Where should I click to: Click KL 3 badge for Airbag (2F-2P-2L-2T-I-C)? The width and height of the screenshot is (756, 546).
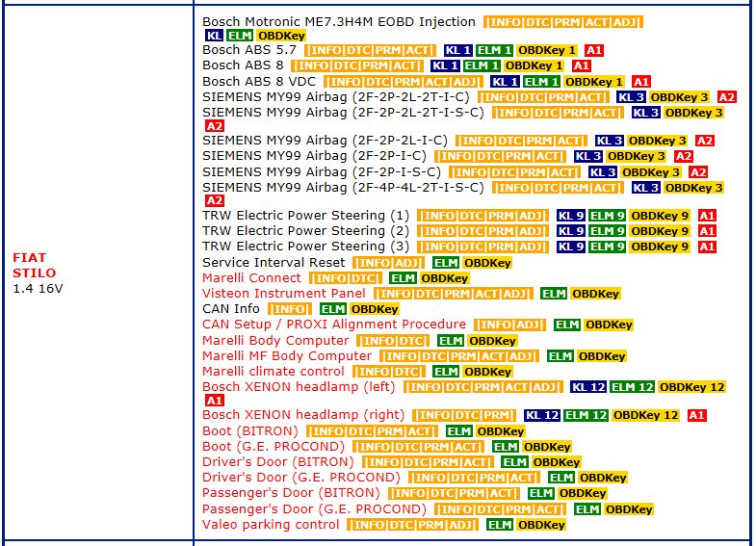pyautogui.click(x=631, y=97)
